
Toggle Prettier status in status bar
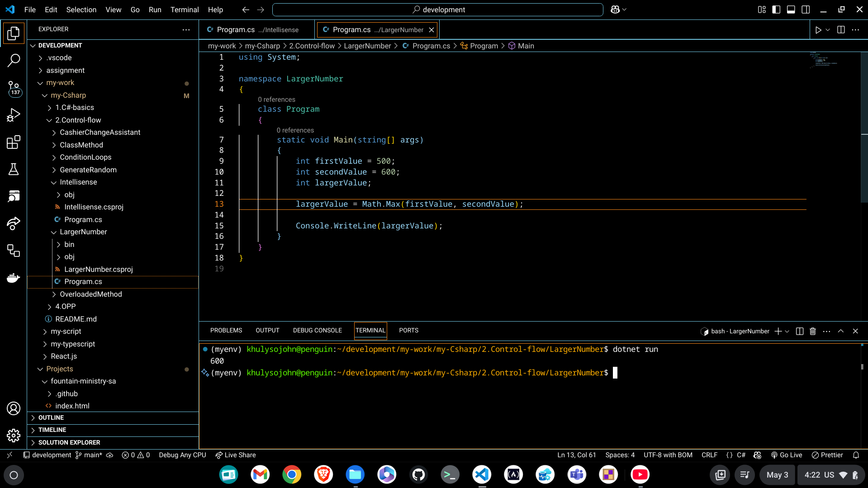(x=827, y=455)
